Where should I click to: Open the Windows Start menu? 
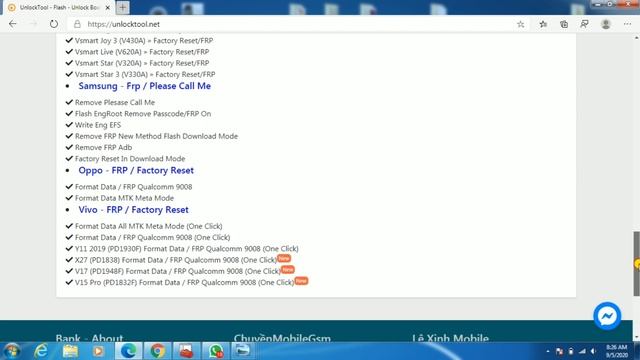[x=12, y=351]
